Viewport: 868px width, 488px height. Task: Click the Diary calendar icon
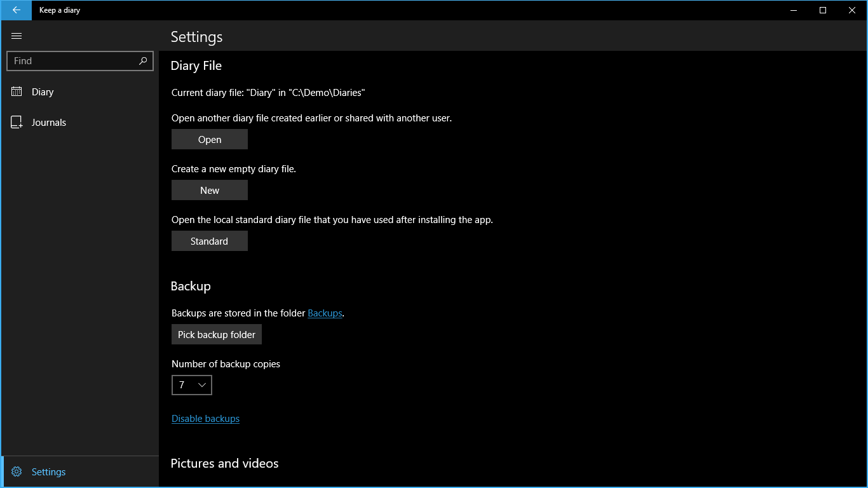[x=17, y=92]
